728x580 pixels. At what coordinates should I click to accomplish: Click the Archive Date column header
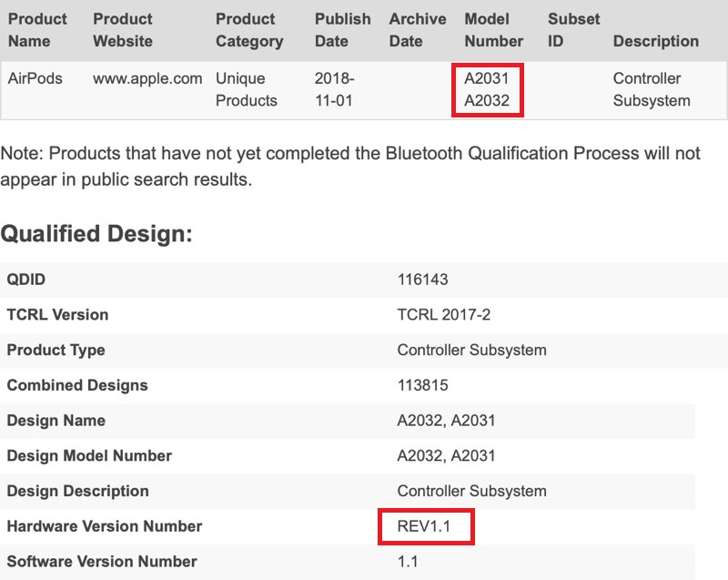(x=418, y=30)
